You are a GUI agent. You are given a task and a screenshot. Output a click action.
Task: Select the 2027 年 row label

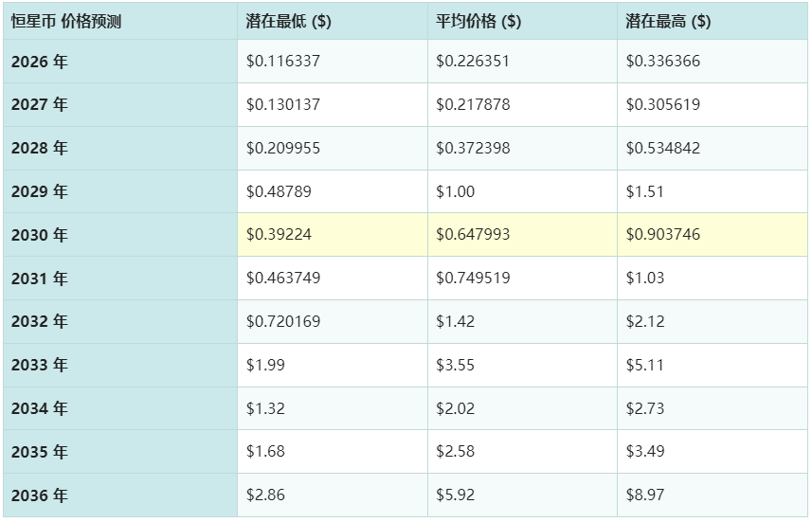click(40, 105)
